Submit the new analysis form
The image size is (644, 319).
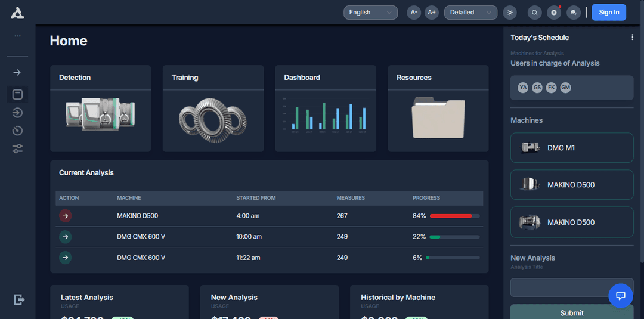(x=572, y=312)
